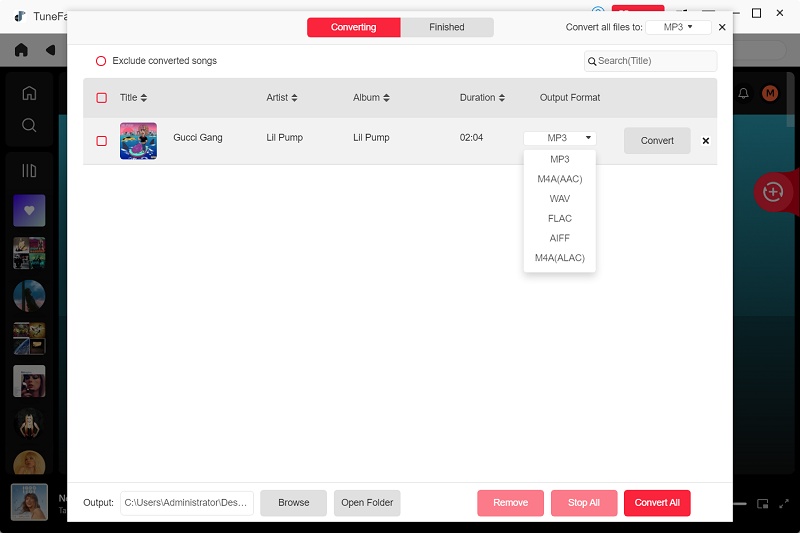Tick the select-all checkbox in the header
The image size is (800, 533).
click(102, 98)
